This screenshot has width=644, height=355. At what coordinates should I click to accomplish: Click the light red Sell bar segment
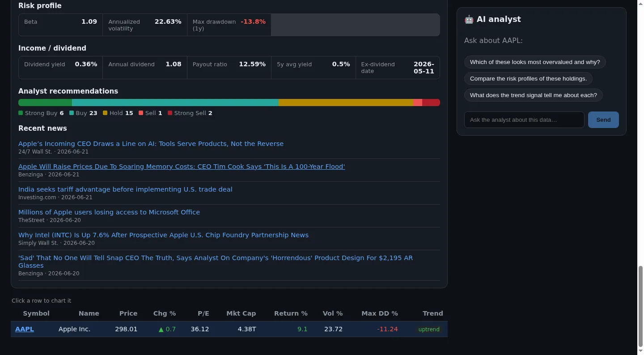click(x=418, y=103)
